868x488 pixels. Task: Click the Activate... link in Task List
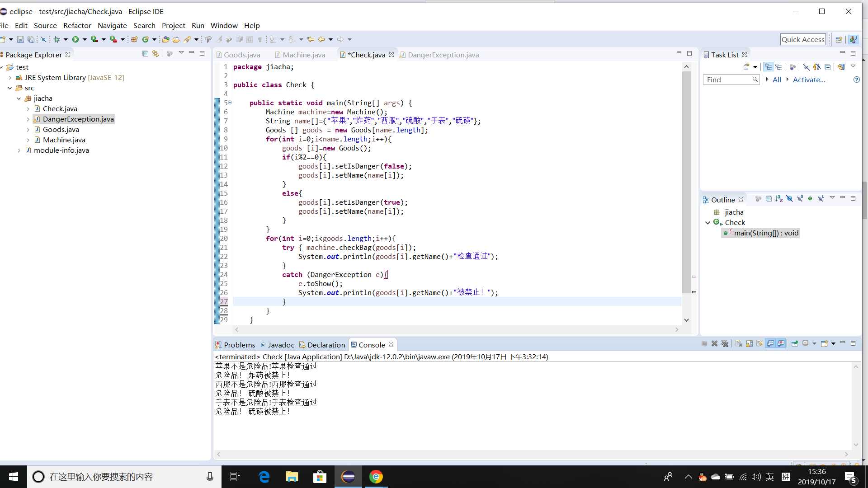click(x=809, y=80)
